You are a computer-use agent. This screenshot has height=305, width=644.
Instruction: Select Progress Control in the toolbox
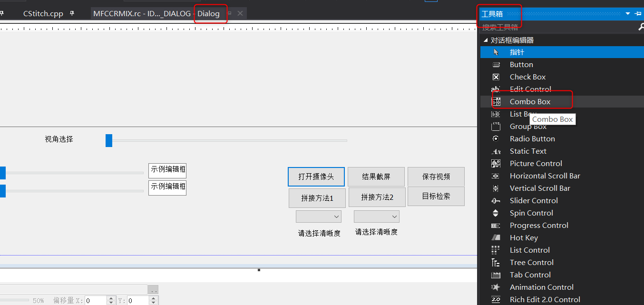(x=539, y=225)
